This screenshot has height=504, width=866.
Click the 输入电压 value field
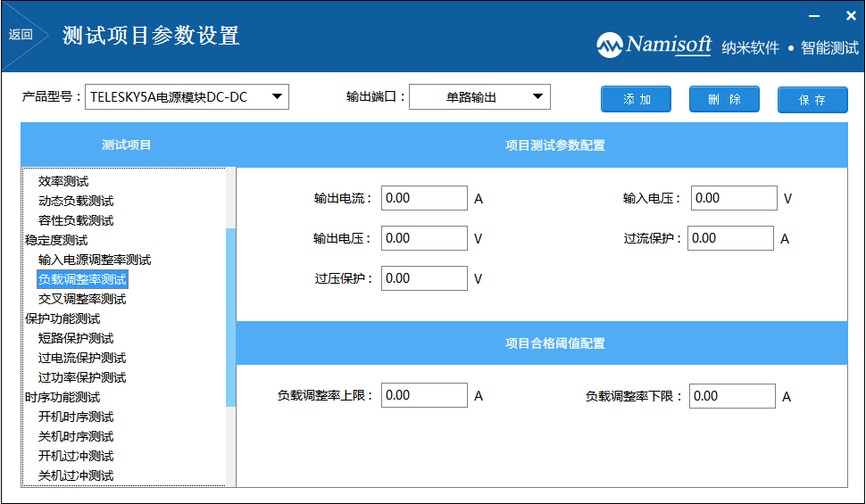click(734, 198)
